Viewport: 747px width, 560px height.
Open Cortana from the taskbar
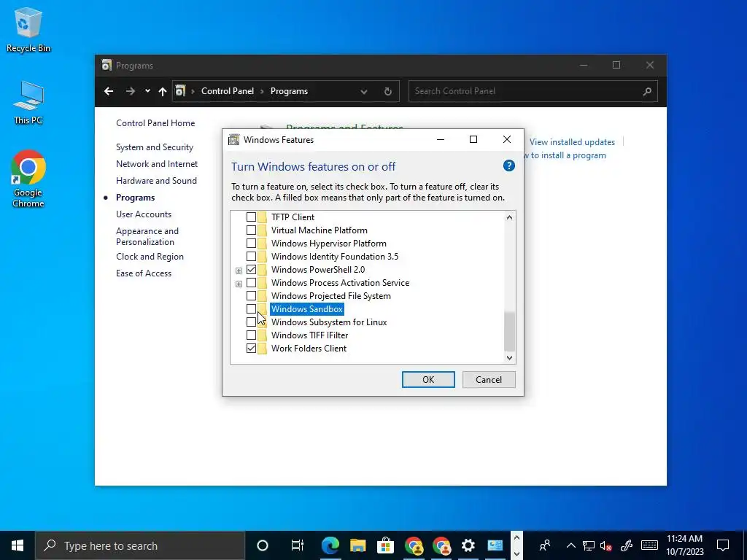coord(262,545)
